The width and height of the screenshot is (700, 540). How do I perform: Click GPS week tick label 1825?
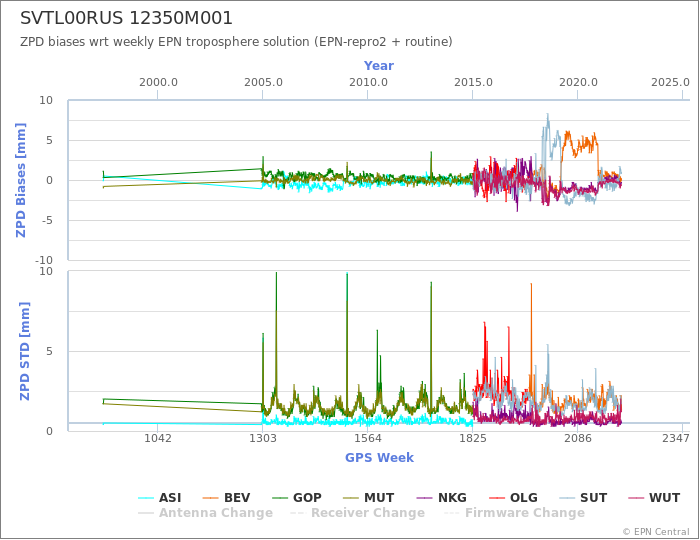pos(473,438)
